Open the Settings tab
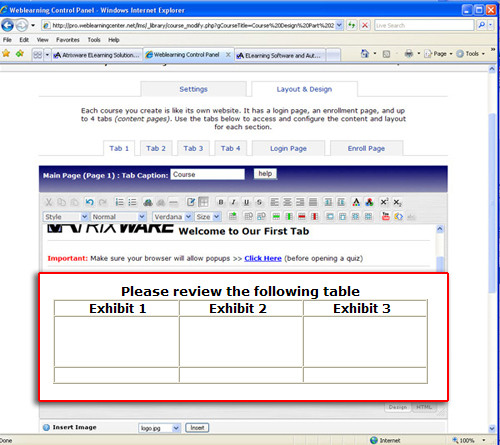Viewport: 500px width, 445px height. point(193,89)
